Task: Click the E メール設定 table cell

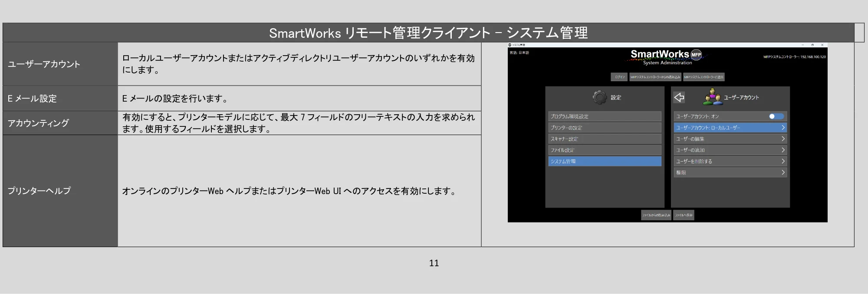Action: (x=60, y=99)
